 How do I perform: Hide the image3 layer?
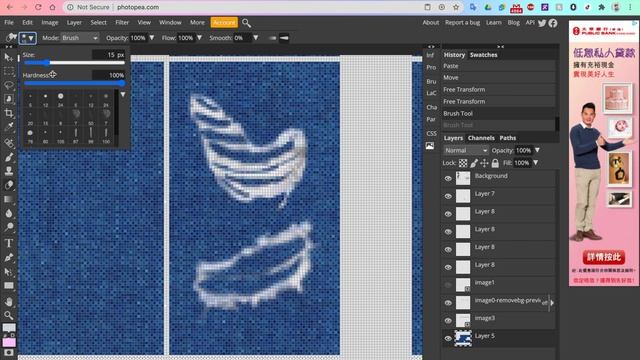click(x=448, y=320)
